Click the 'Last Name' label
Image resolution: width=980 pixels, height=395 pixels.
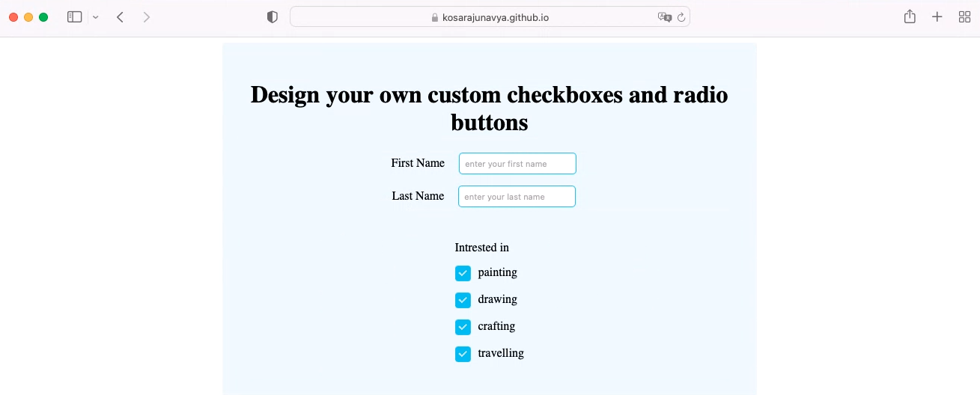point(418,196)
